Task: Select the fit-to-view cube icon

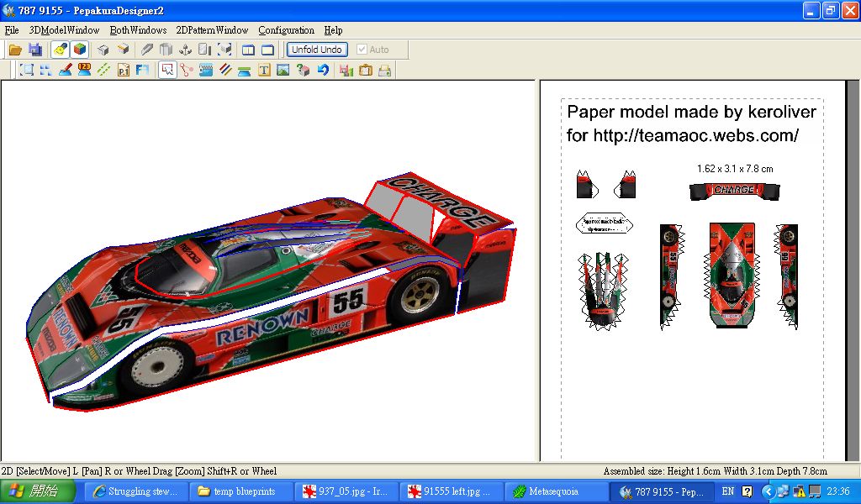Action: [x=224, y=50]
